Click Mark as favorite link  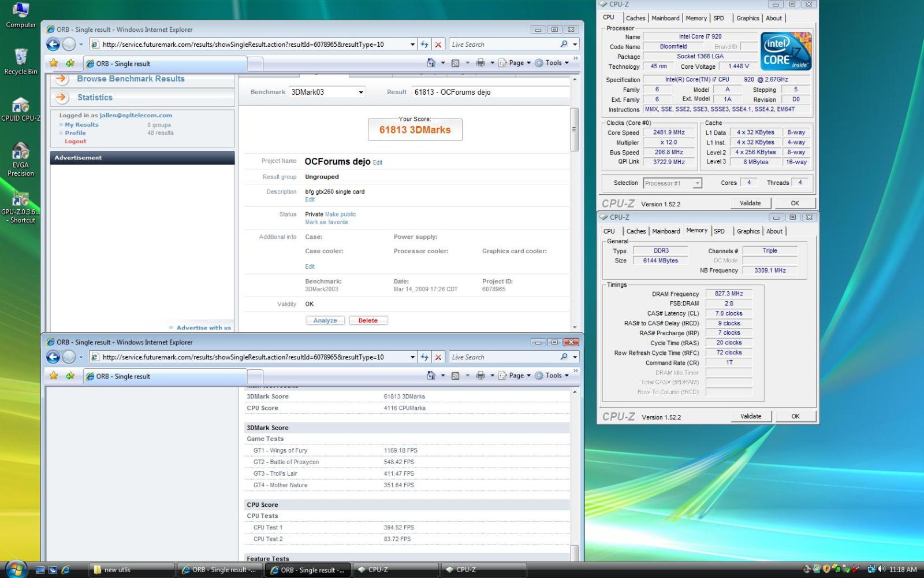(327, 222)
